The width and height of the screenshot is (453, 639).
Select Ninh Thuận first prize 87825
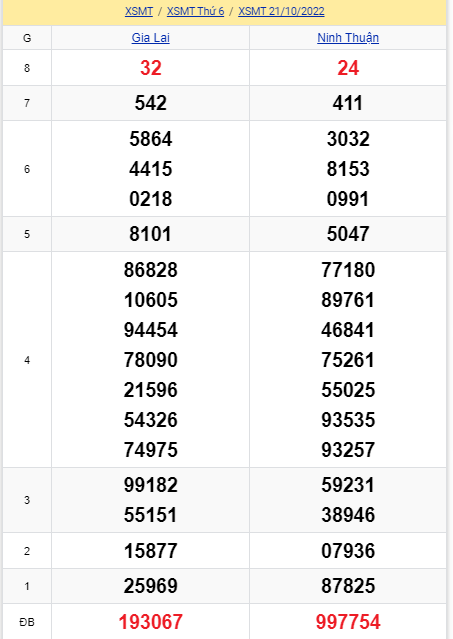pyautogui.click(x=348, y=586)
